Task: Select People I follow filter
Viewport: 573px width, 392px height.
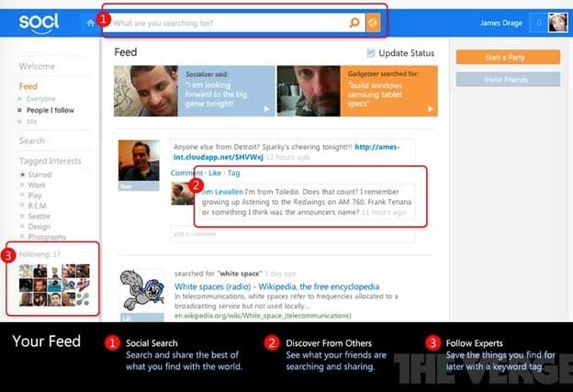Action: click(51, 110)
